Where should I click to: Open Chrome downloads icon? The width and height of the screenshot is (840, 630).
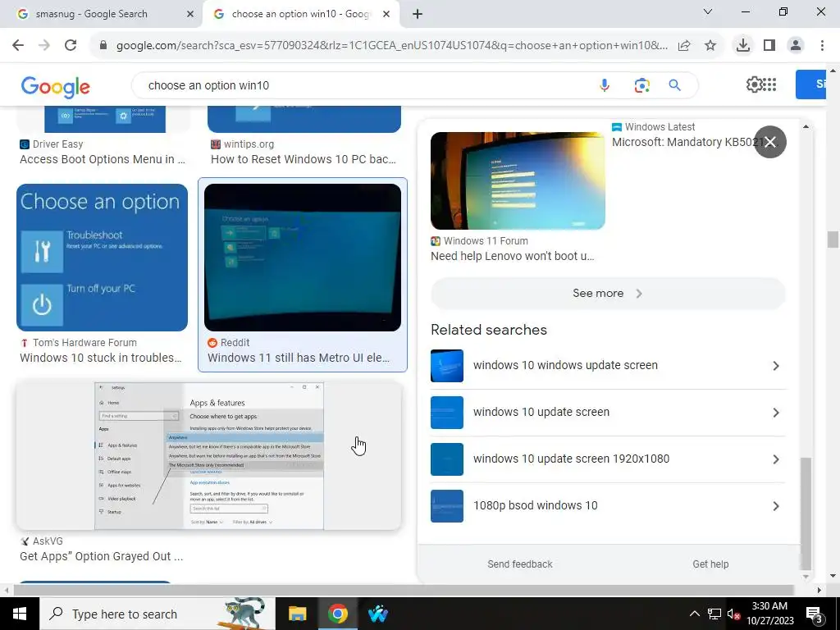click(743, 46)
